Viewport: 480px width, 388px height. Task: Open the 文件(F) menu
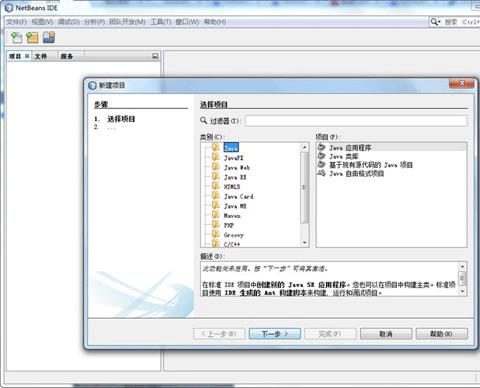coord(17,22)
